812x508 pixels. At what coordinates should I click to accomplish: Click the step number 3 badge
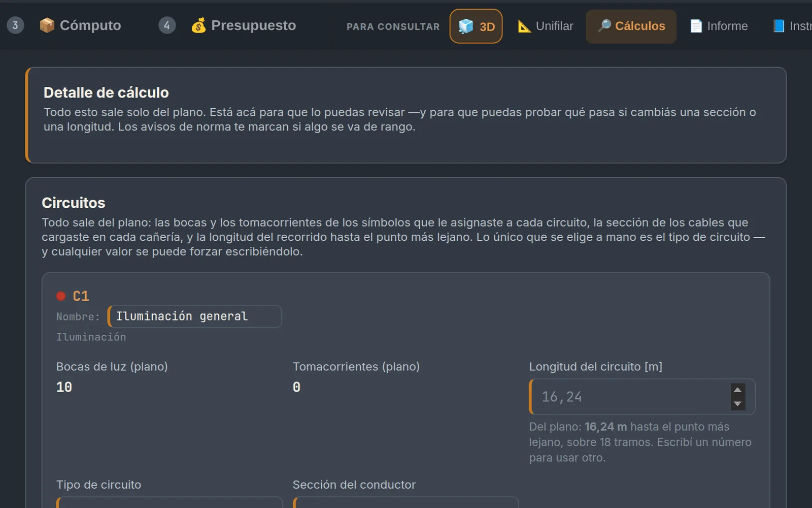tap(15, 25)
